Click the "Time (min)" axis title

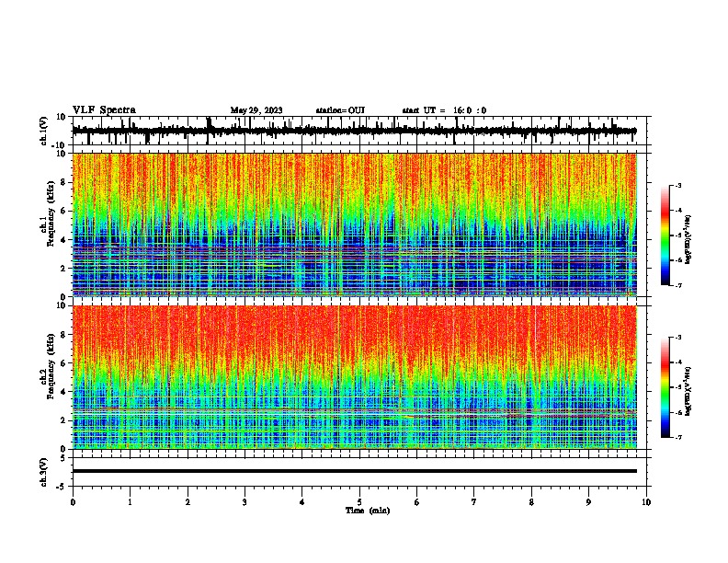point(368,511)
